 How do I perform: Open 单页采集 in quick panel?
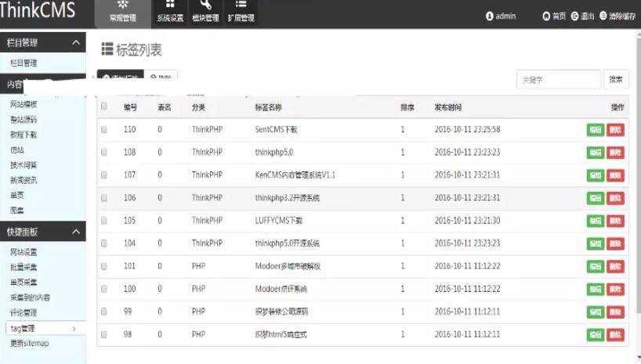click(24, 283)
